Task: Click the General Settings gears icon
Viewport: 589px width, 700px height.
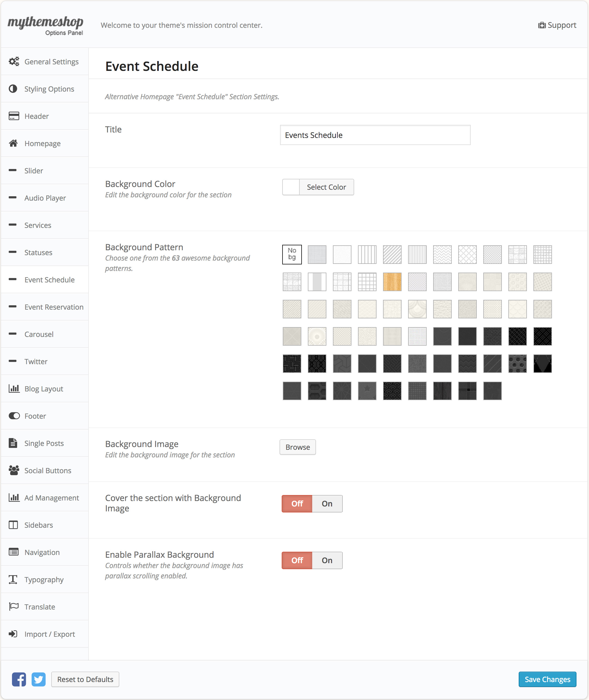Action: [x=14, y=62]
